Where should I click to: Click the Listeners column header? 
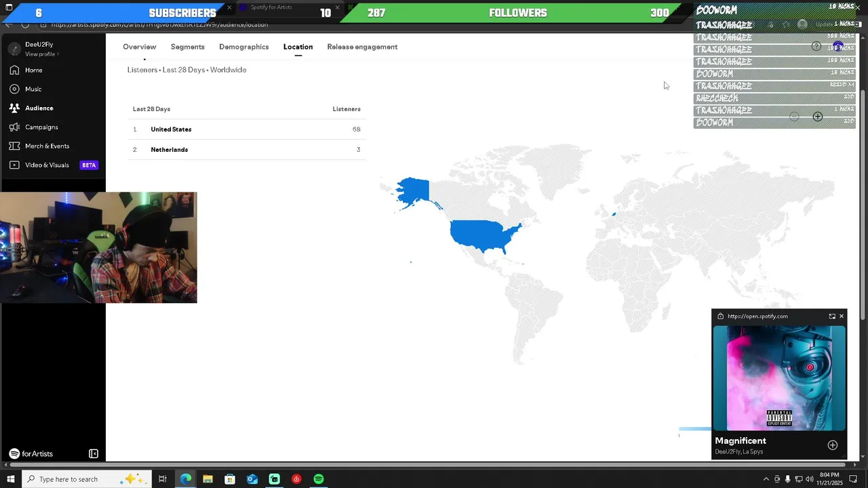click(x=347, y=109)
